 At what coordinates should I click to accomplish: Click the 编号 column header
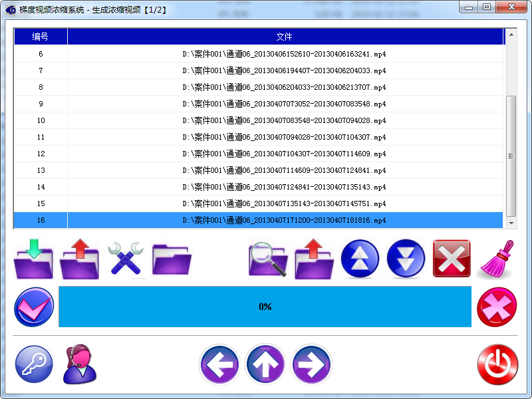41,37
